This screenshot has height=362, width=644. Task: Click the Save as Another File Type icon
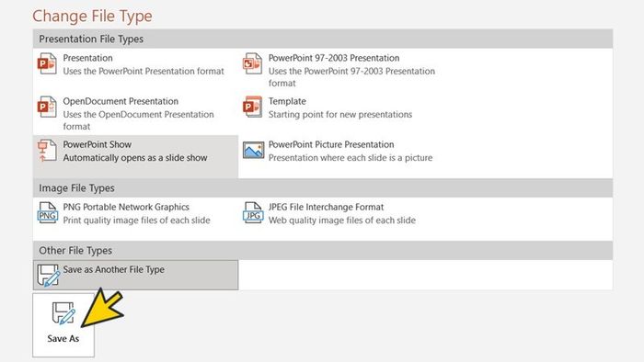(48, 275)
